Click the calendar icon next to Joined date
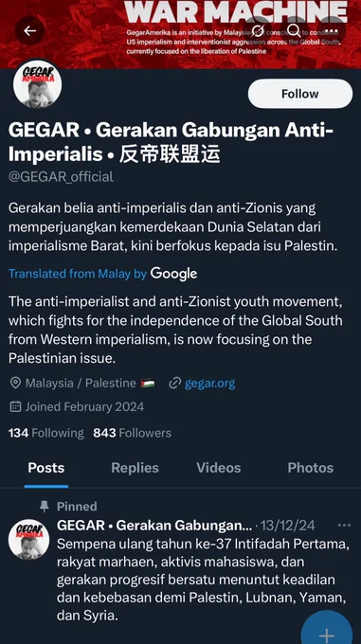This screenshot has height=644, width=361. tap(15, 406)
